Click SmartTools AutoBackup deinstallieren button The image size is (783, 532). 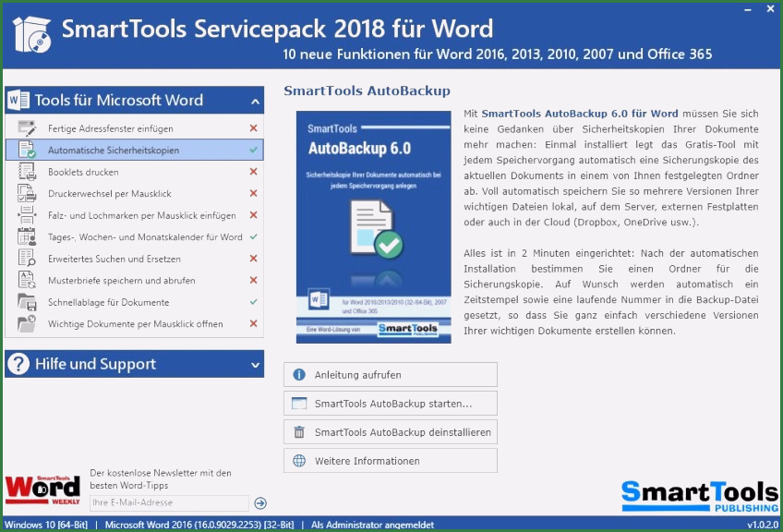pos(391,432)
